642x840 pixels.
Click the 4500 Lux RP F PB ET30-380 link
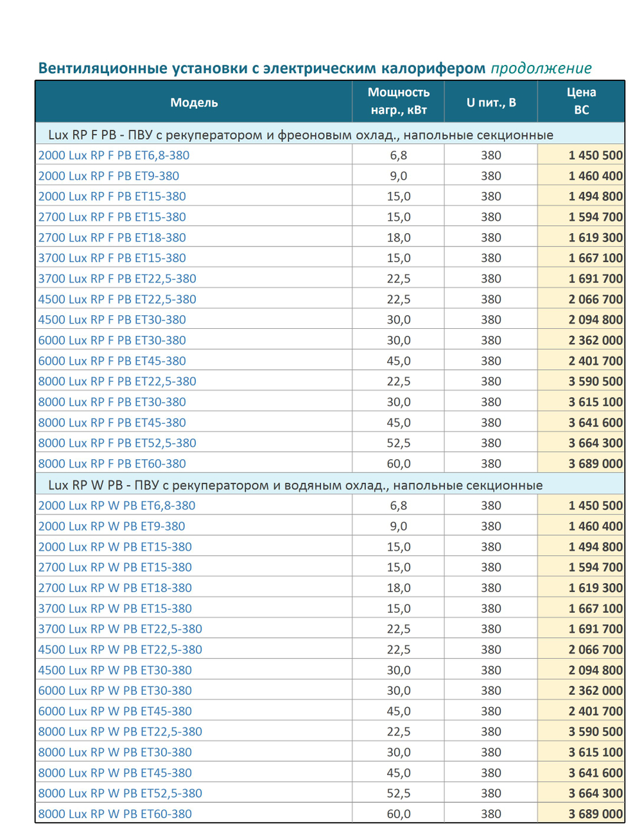point(112,320)
